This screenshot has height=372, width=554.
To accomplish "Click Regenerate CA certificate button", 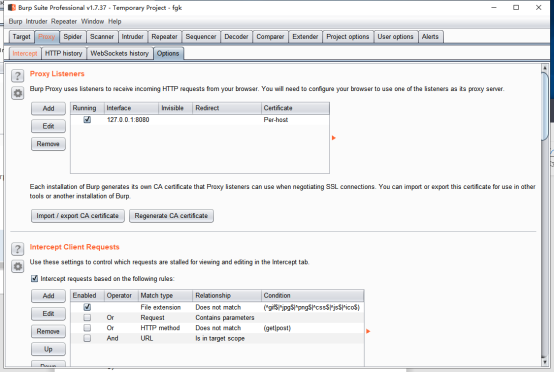I will click(171, 216).
